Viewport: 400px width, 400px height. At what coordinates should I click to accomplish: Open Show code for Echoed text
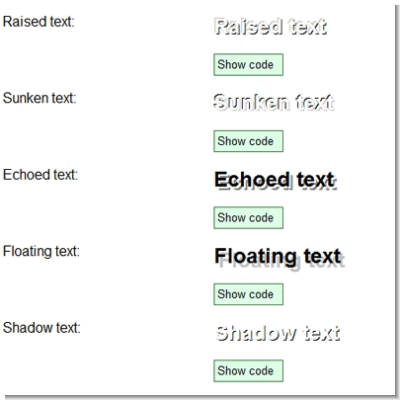click(248, 218)
